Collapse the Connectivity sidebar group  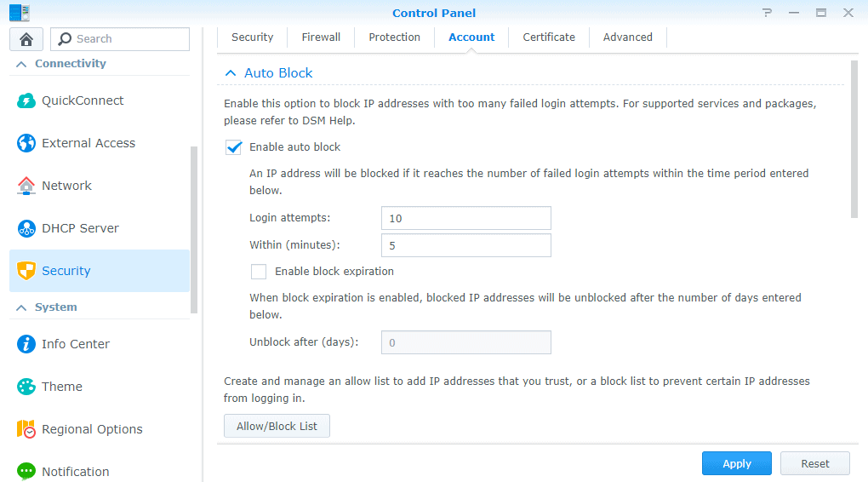click(x=21, y=64)
